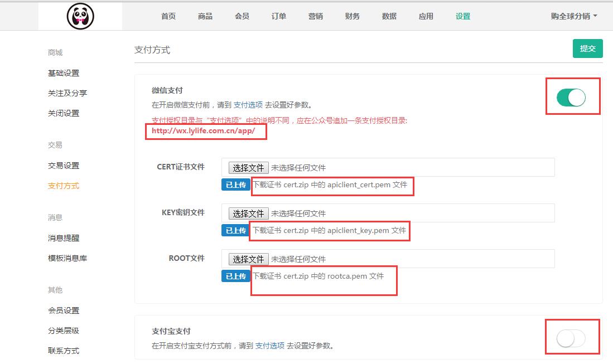This screenshot has height=364, width=613.
Task: Click the apiclient_key.pem hint text
Action: click(330, 230)
